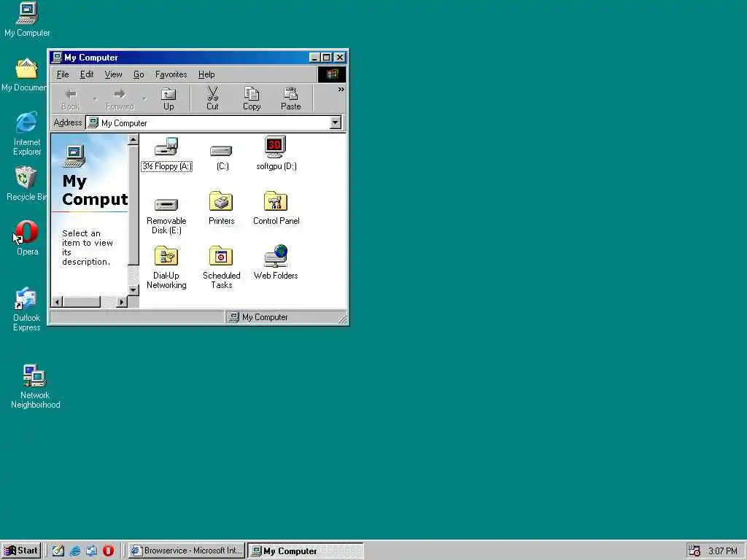Open the Edit menu

(x=87, y=74)
